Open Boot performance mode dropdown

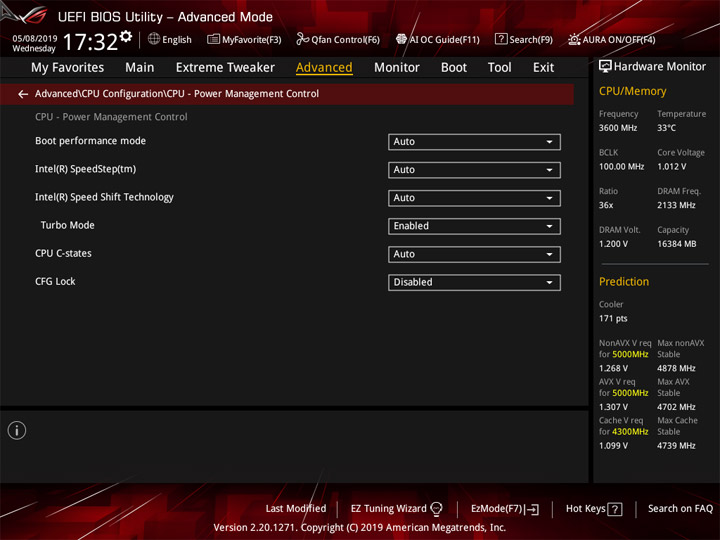click(x=474, y=142)
